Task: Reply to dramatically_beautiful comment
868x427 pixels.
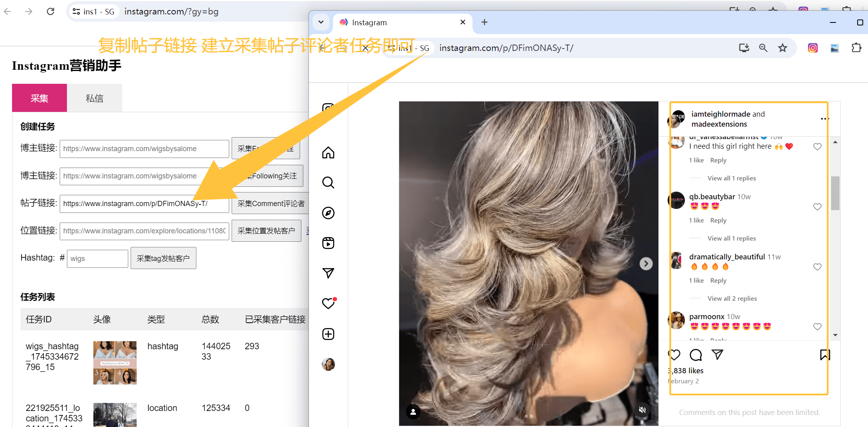Action: tap(718, 281)
